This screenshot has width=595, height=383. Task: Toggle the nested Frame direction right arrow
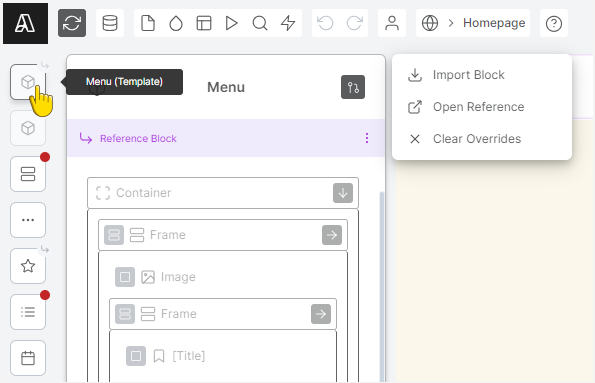click(321, 314)
